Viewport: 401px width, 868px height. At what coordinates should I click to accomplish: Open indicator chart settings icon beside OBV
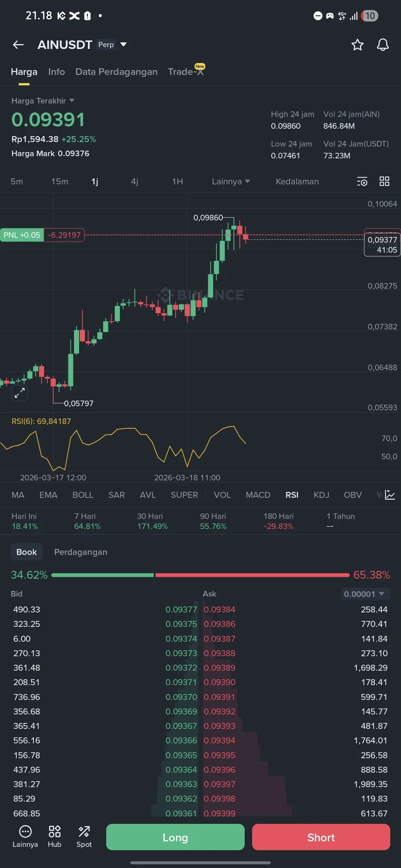click(390, 495)
